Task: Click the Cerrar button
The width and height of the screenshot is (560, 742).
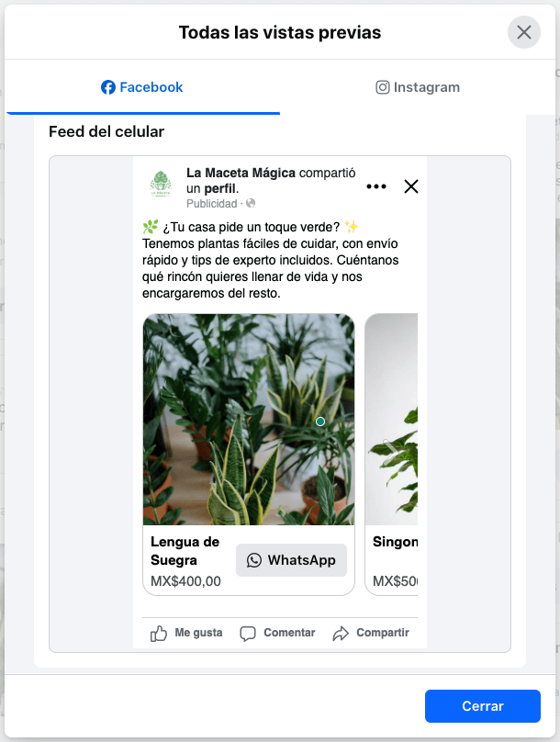Action: [483, 706]
